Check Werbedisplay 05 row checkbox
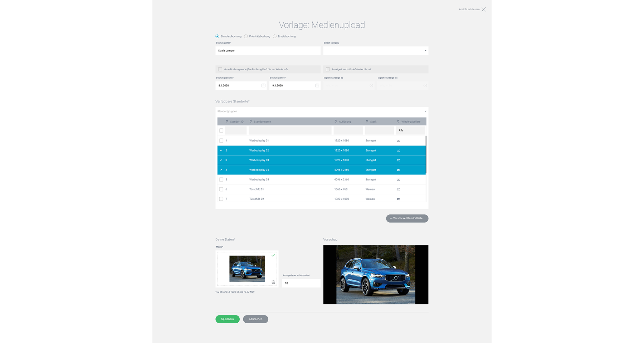The width and height of the screenshot is (644, 343). [221, 180]
